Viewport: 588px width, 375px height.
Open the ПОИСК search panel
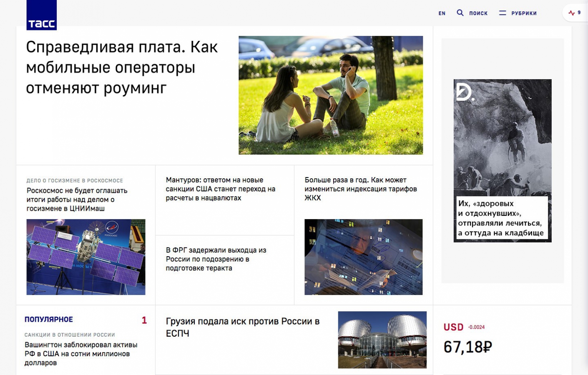(x=478, y=13)
